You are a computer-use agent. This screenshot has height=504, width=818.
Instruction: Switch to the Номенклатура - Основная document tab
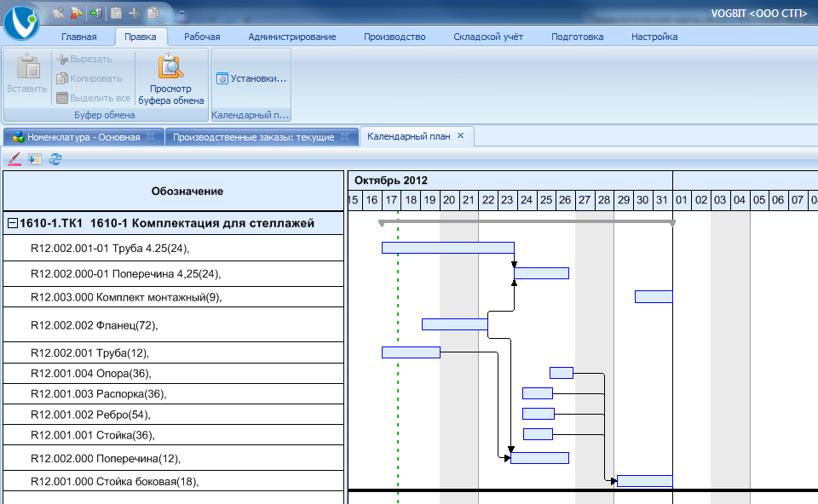84,137
